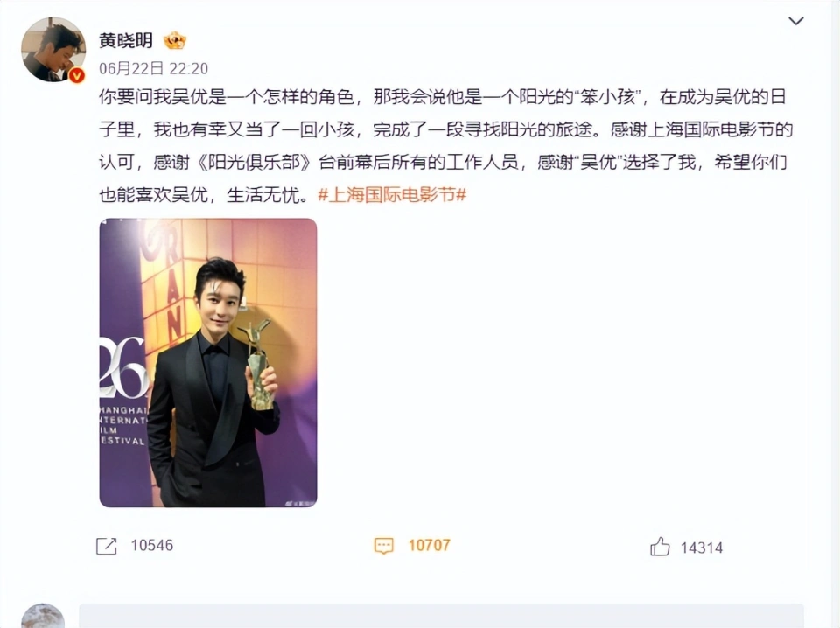Click the gold crown membership badge
This screenshot has width=840, height=628.
[x=175, y=41]
